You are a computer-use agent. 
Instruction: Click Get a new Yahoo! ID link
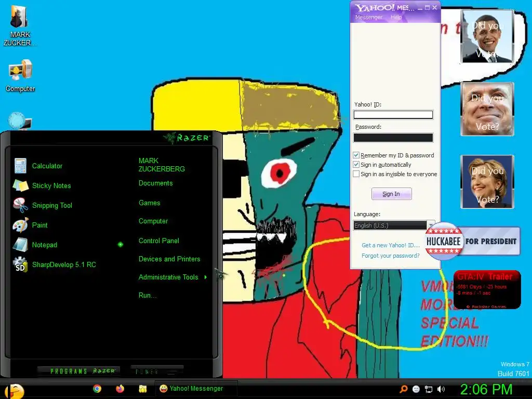391,245
